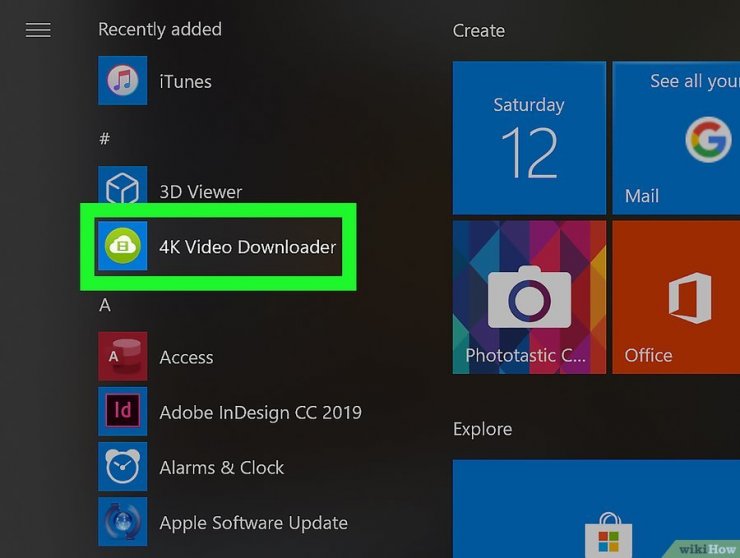Open iTunes from its name label
The width and height of the screenshot is (740, 558).
(185, 82)
